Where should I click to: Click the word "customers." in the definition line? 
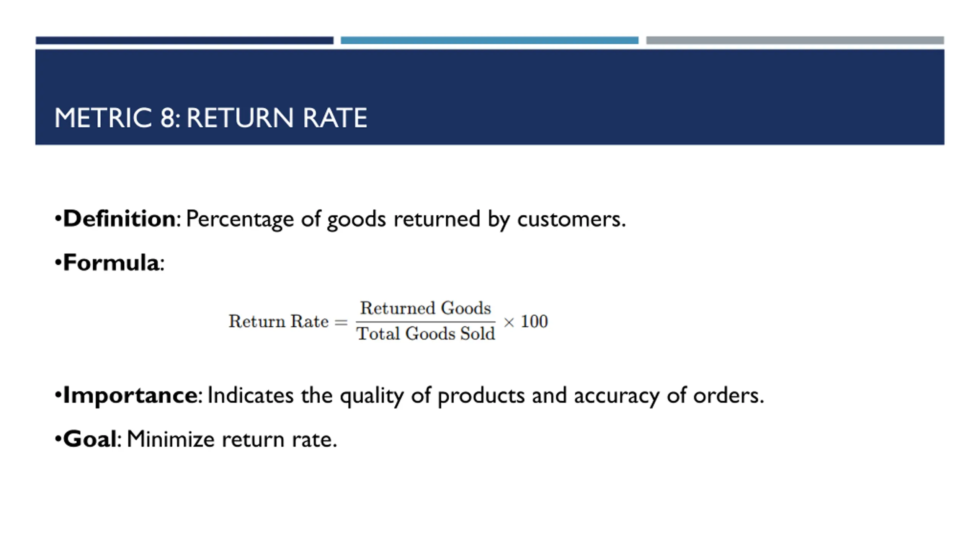click(x=572, y=220)
